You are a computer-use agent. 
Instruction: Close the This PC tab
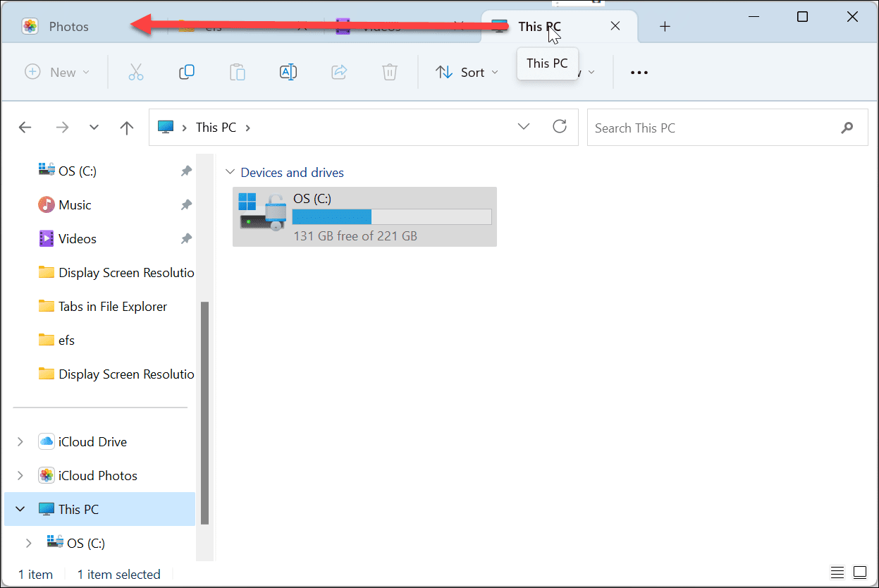[x=615, y=26]
